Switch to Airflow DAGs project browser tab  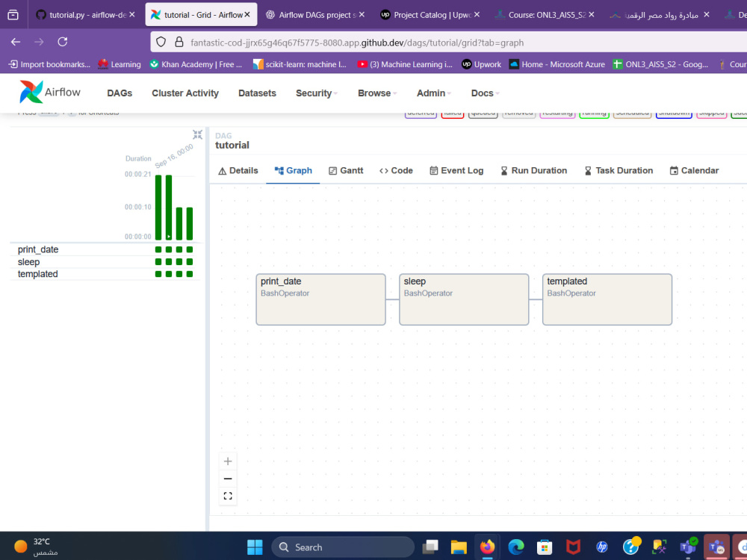coord(311,15)
